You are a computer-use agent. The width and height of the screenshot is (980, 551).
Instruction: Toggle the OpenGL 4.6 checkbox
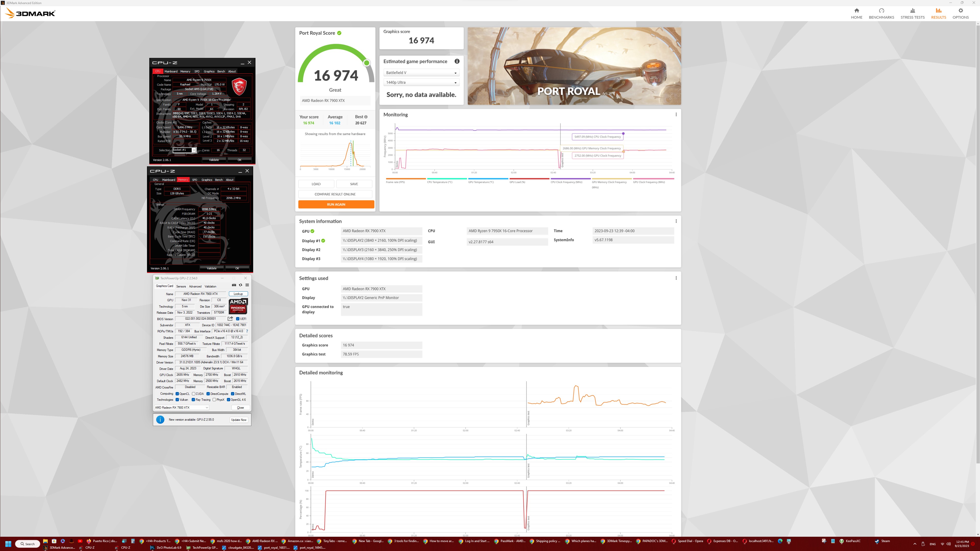[228, 400]
